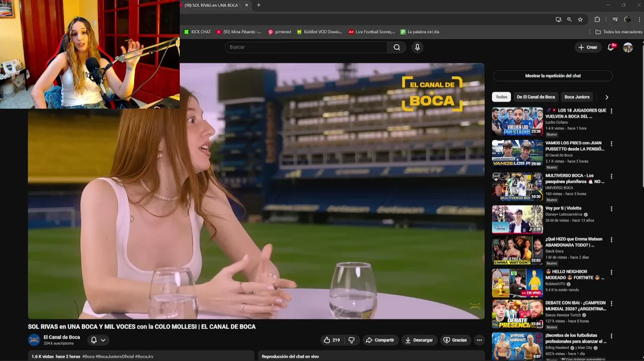The height and width of the screenshot is (361, 644).
Task: Open MULTIVERSO BOCA video thumbnail
Action: click(x=517, y=186)
